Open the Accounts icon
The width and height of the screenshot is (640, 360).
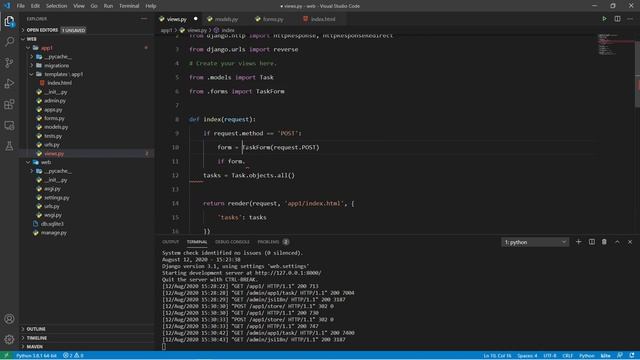point(9,319)
